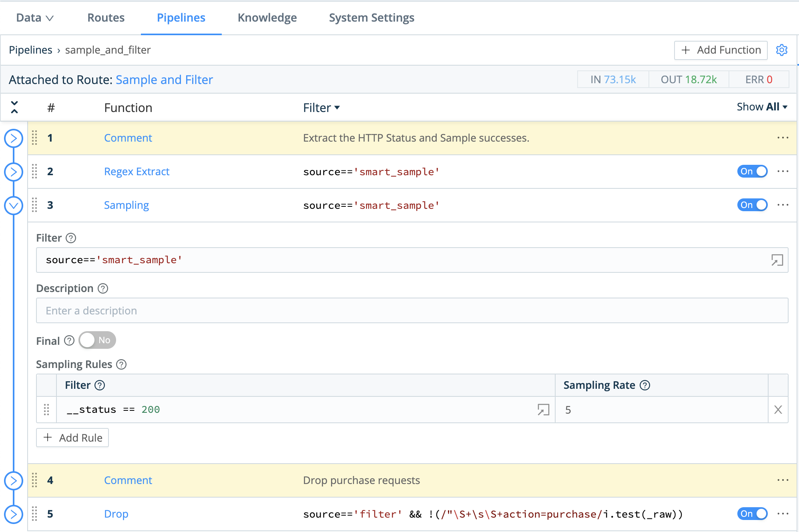The image size is (799, 532).
Task: Toggle Final from No to Yes
Action: (x=97, y=340)
